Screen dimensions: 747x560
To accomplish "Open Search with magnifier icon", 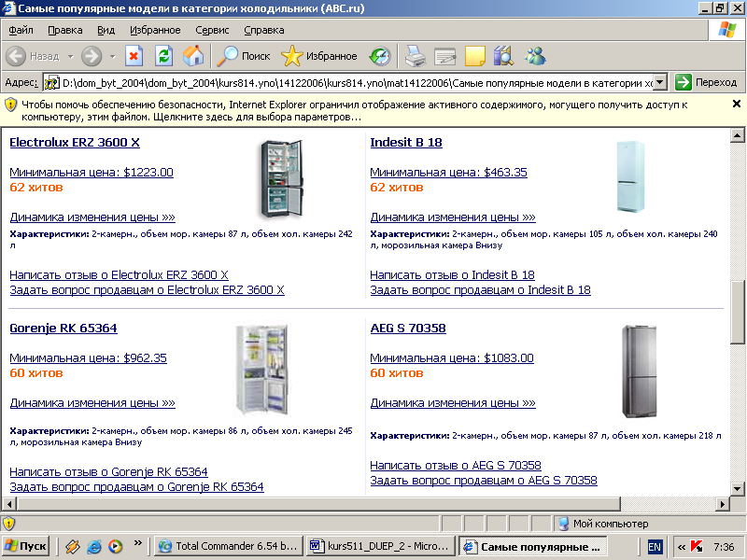I will point(244,56).
